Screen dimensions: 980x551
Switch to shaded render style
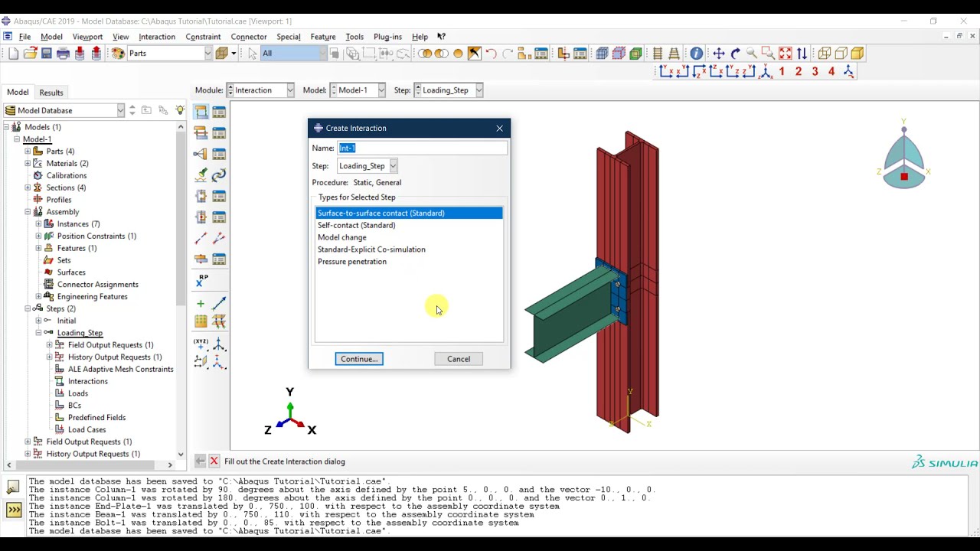click(x=857, y=54)
